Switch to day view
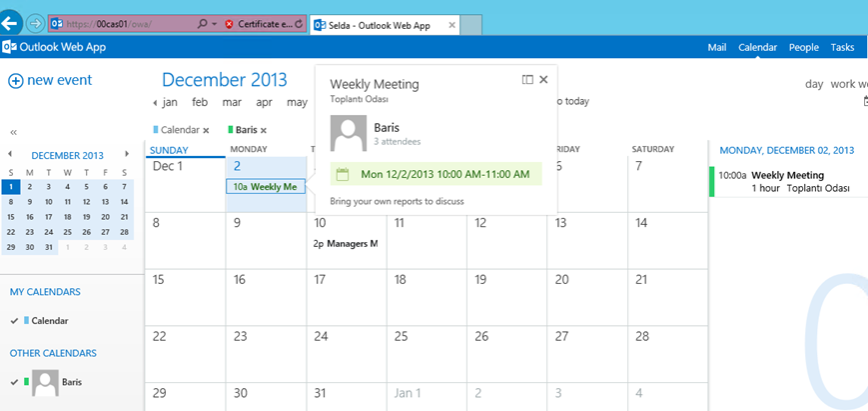Viewport: 868px width, 411px height. (814, 85)
